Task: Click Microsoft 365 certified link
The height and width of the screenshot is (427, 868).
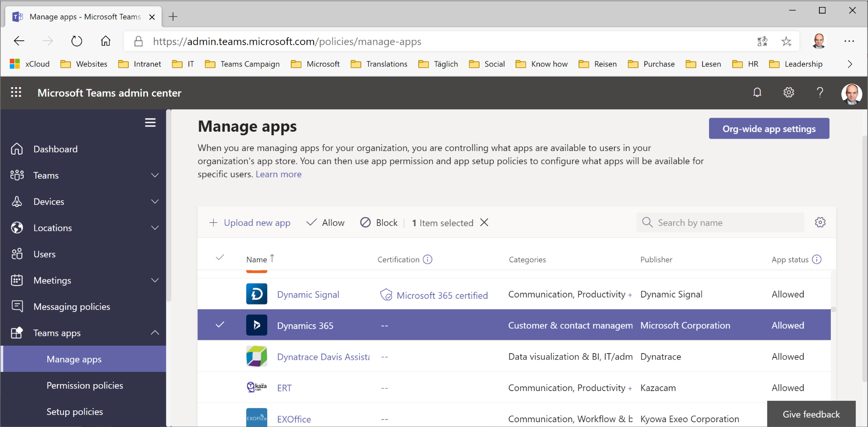Action: (442, 295)
